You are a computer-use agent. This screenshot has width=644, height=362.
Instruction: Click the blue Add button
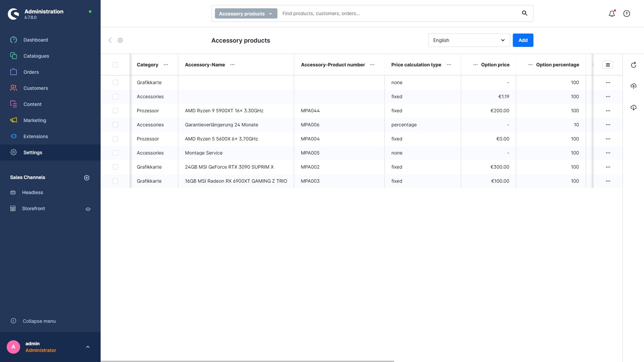point(523,40)
